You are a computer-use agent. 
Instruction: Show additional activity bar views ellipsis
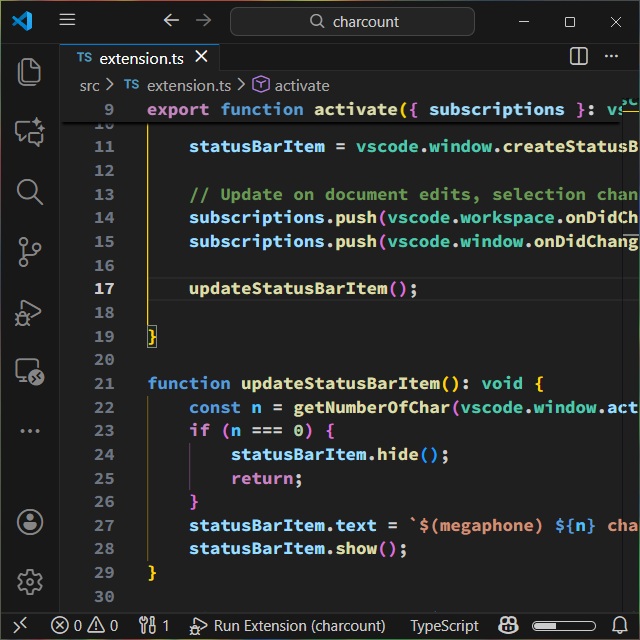(x=29, y=431)
